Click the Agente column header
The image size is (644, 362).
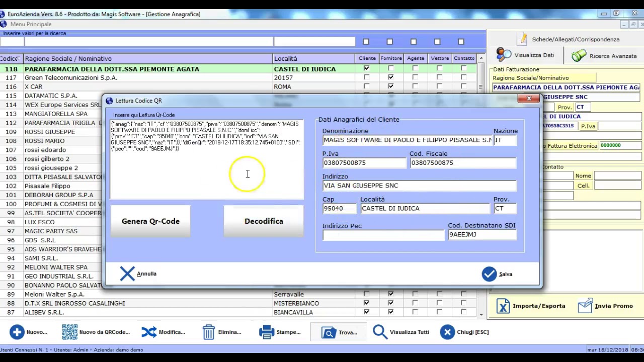tap(416, 58)
